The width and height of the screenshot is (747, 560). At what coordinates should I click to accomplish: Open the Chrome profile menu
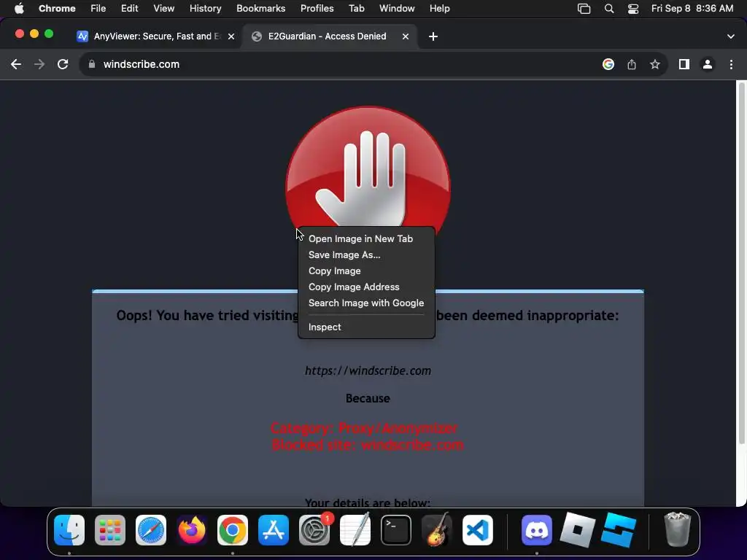pos(708,64)
